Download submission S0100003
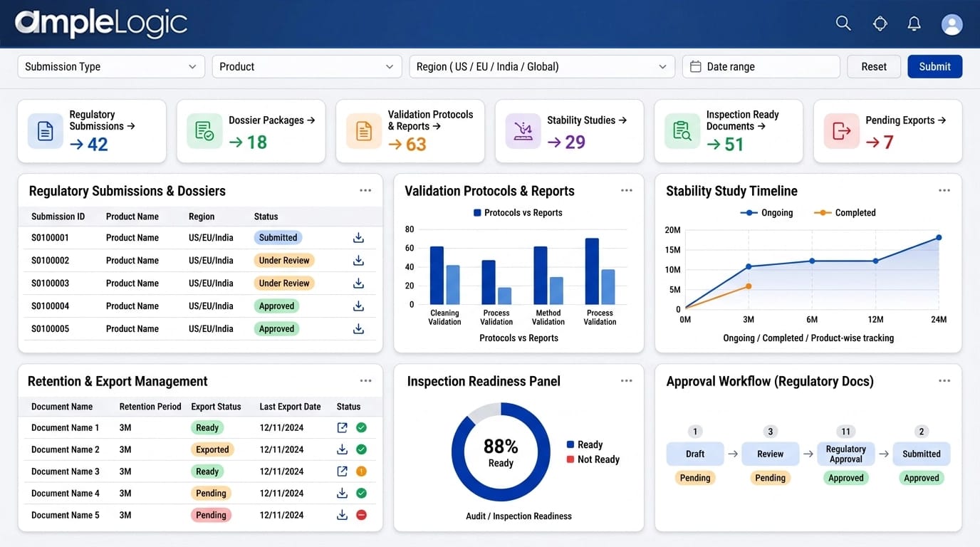Viewport: 980px width, 547px height. tap(358, 283)
